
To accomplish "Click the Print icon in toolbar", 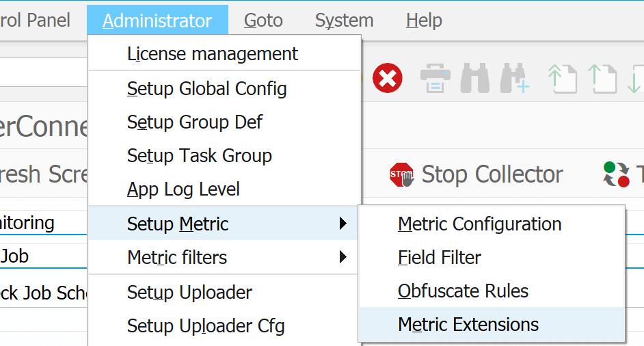I will pos(434,79).
